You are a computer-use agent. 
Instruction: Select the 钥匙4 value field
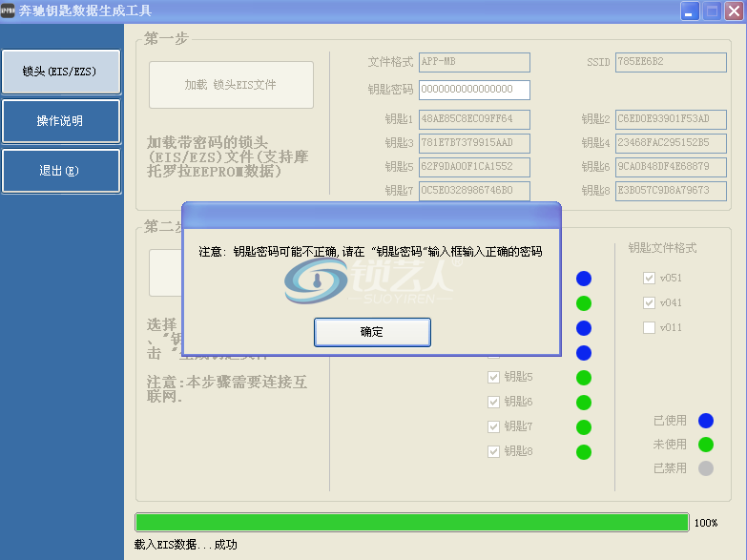pyautogui.click(x=671, y=143)
